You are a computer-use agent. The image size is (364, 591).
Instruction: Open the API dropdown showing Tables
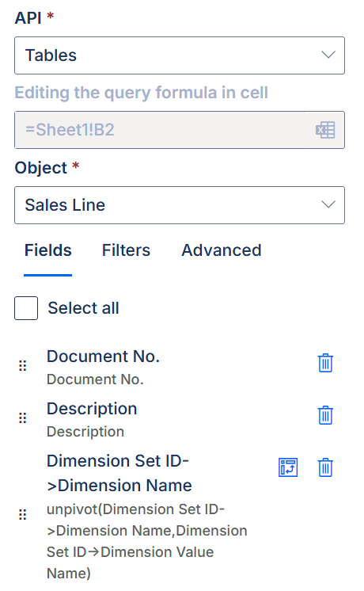click(x=180, y=55)
